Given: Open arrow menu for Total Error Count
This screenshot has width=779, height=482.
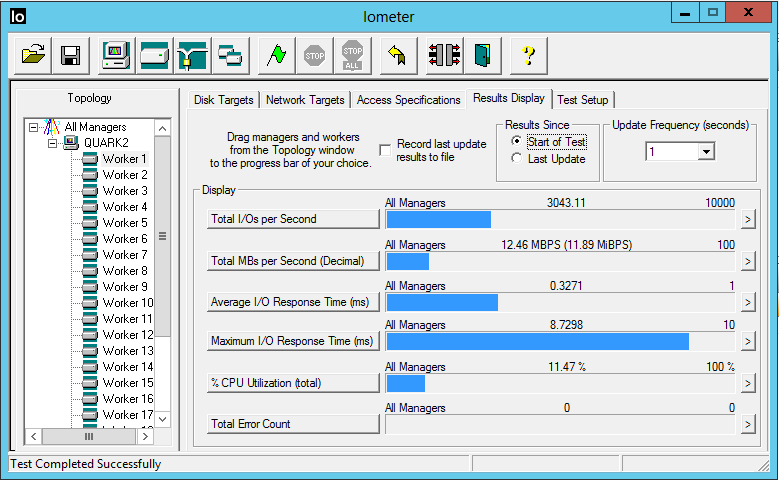Looking at the screenshot, I should pyautogui.click(x=748, y=424).
